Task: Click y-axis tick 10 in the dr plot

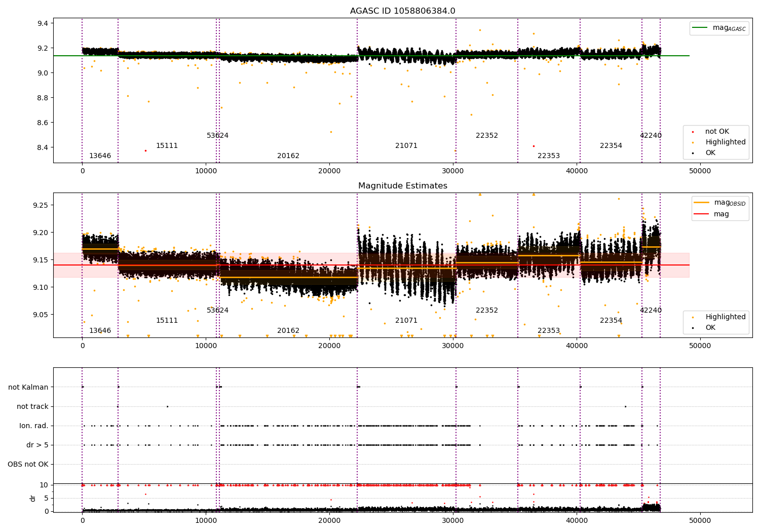Action: 44,485
